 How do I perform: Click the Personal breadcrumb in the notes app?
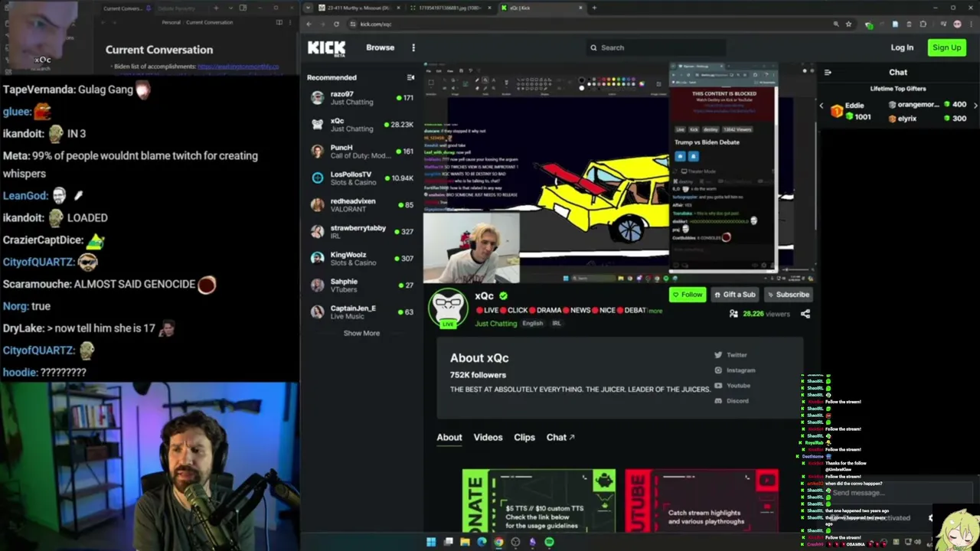coord(171,22)
